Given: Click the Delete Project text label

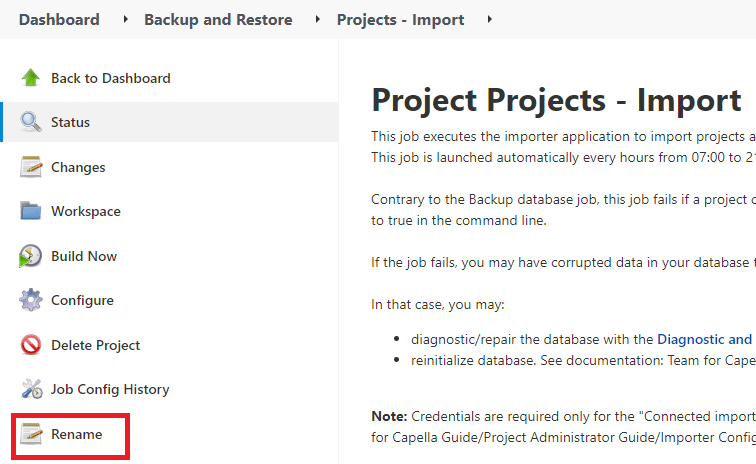Looking at the screenshot, I should click(95, 345).
